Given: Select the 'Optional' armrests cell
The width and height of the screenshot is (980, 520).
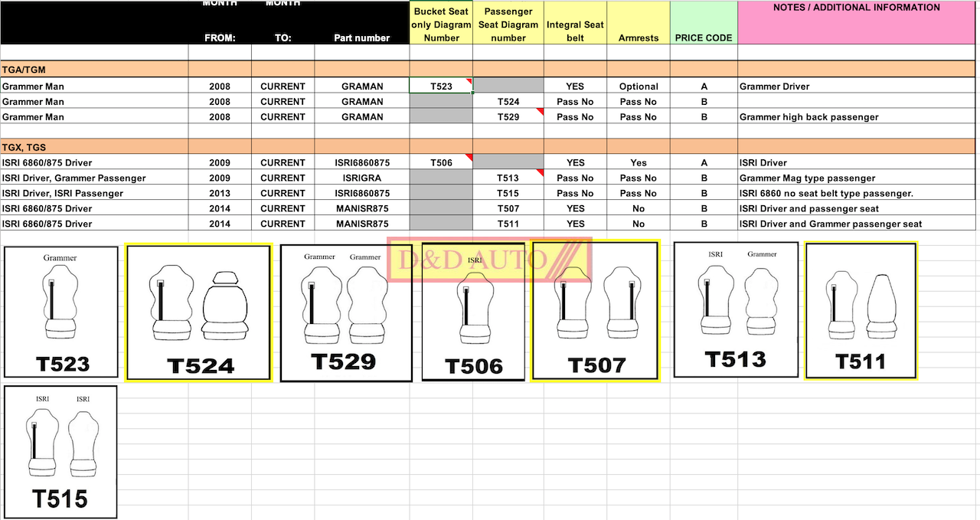Looking at the screenshot, I should click(x=639, y=86).
